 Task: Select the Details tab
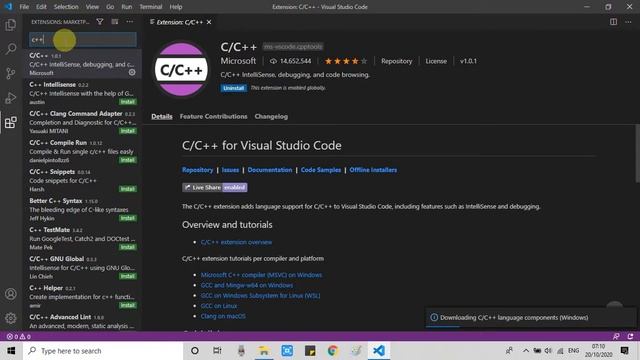click(x=162, y=116)
